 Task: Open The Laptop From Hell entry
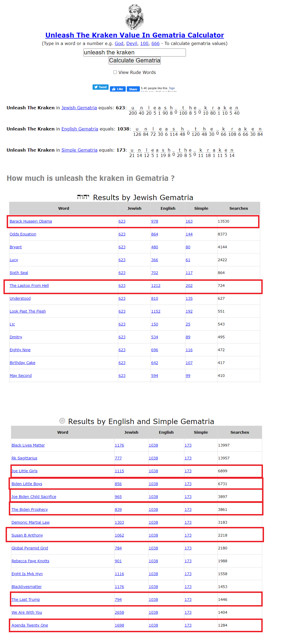[x=29, y=286]
